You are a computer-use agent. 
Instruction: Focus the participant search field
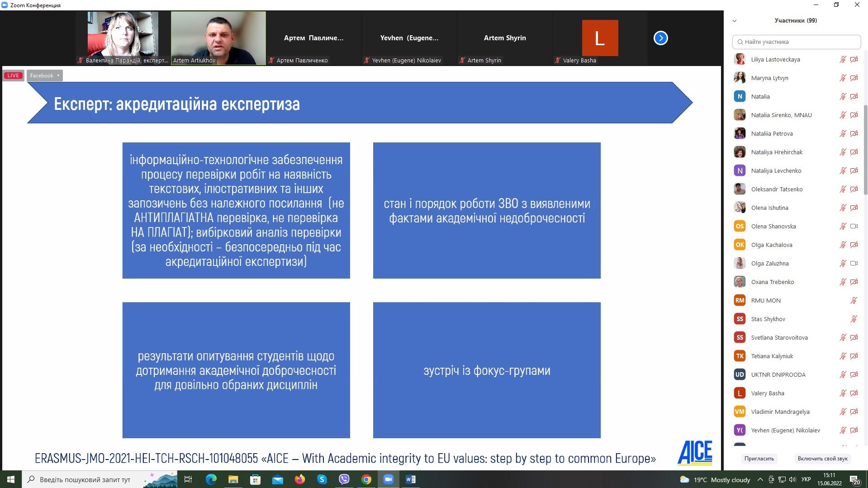tap(796, 42)
